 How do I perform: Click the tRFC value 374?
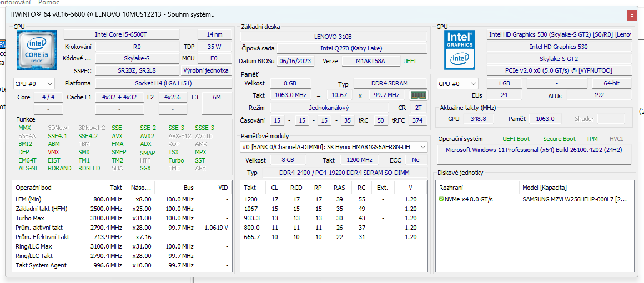click(x=417, y=120)
